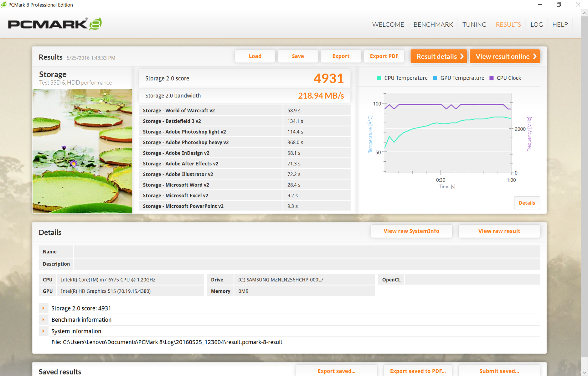Click the CPU Temperature legend swatch
Viewport: 588px width, 376px height.
click(379, 78)
